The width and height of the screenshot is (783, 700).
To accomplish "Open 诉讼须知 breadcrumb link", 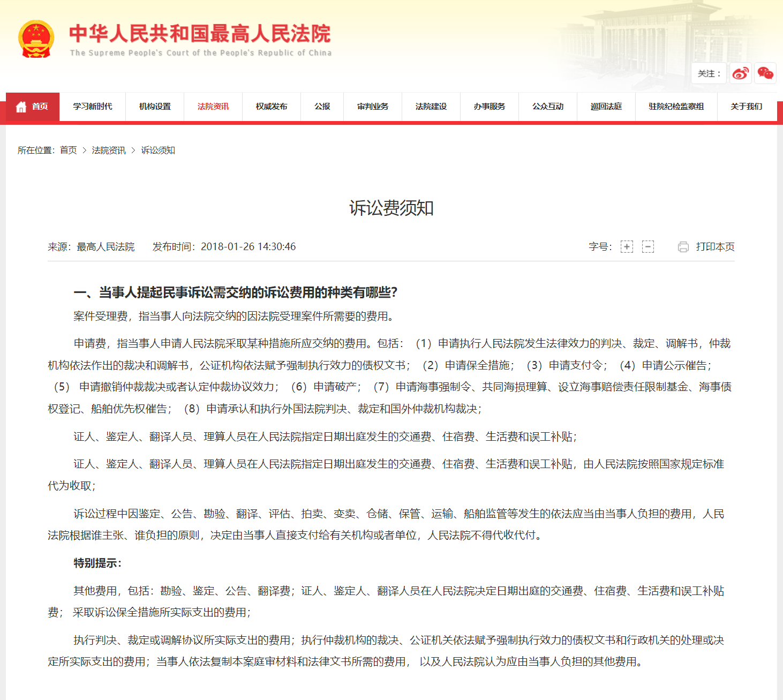I will click(x=159, y=150).
